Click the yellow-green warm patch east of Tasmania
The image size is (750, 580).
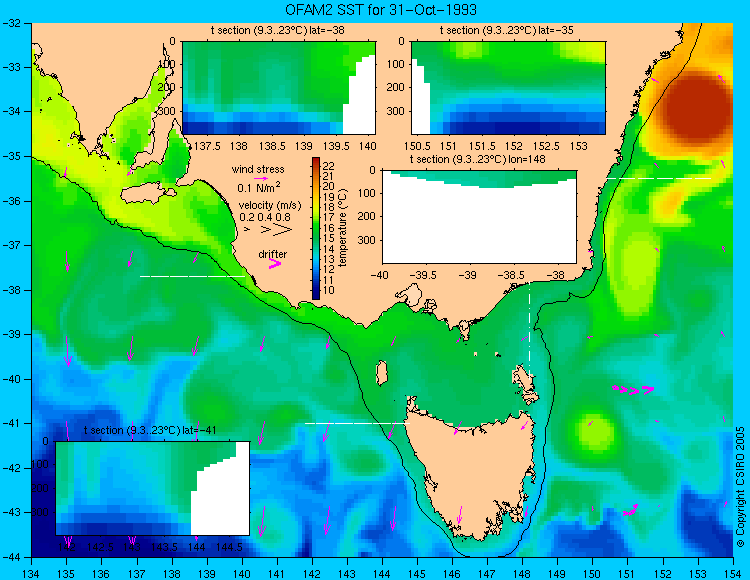(596, 433)
